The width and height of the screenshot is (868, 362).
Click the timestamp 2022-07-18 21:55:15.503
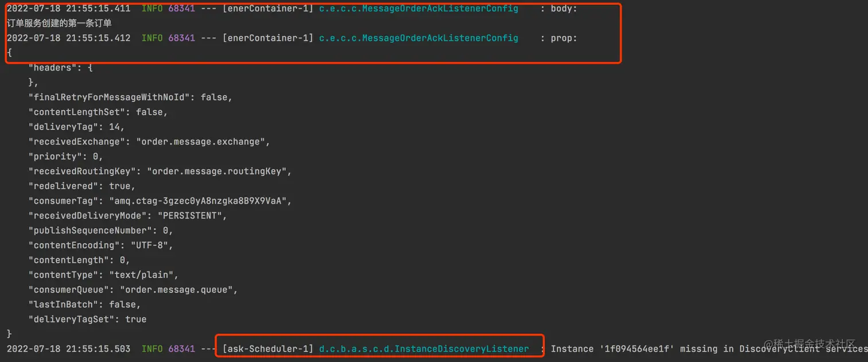pos(68,349)
